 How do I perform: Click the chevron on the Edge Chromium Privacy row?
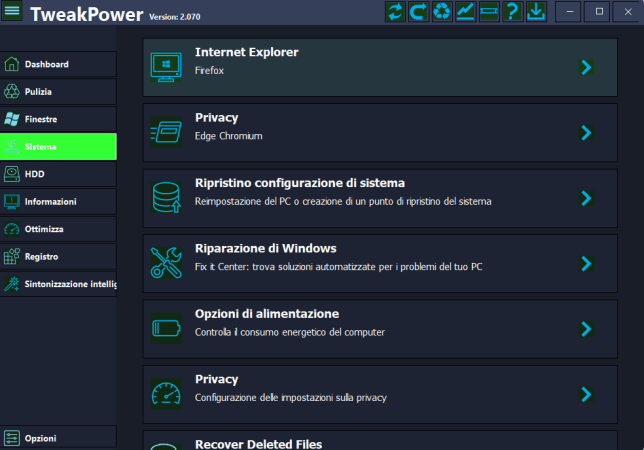[586, 133]
